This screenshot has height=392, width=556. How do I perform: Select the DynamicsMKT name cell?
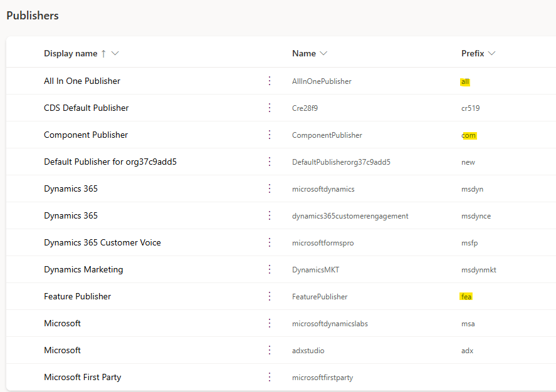[315, 270]
